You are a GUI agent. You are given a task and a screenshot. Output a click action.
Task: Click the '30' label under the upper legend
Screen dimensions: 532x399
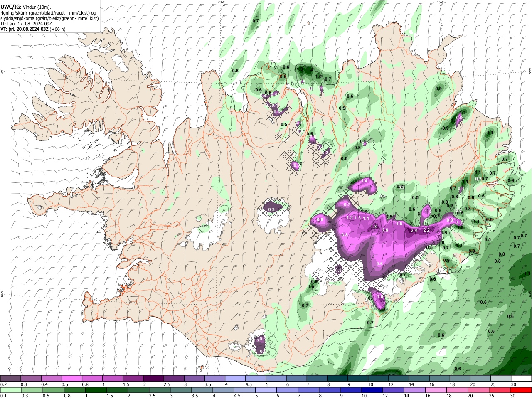tap(514, 384)
